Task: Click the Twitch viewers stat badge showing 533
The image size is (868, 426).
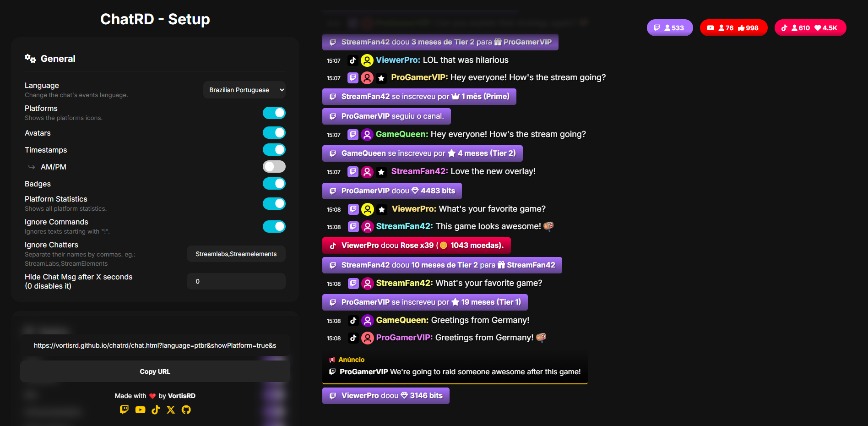Action: click(x=670, y=28)
